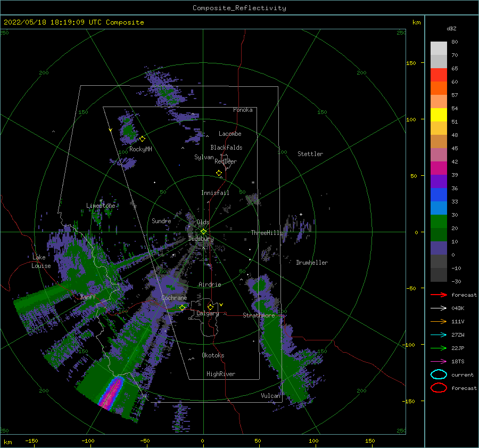Select the yellow radar-site diamond at Didsbury

(x=203, y=232)
